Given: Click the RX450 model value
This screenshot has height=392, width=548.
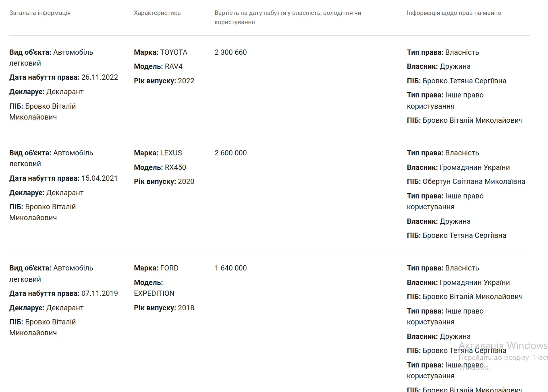Looking at the screenshot, I should click(x=175, y=167).
